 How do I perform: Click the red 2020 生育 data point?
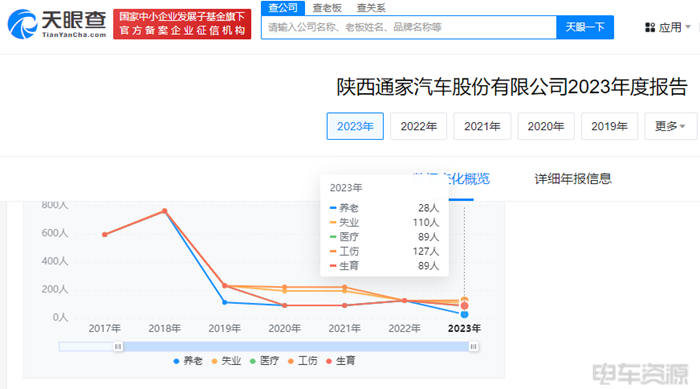(284, 305)
